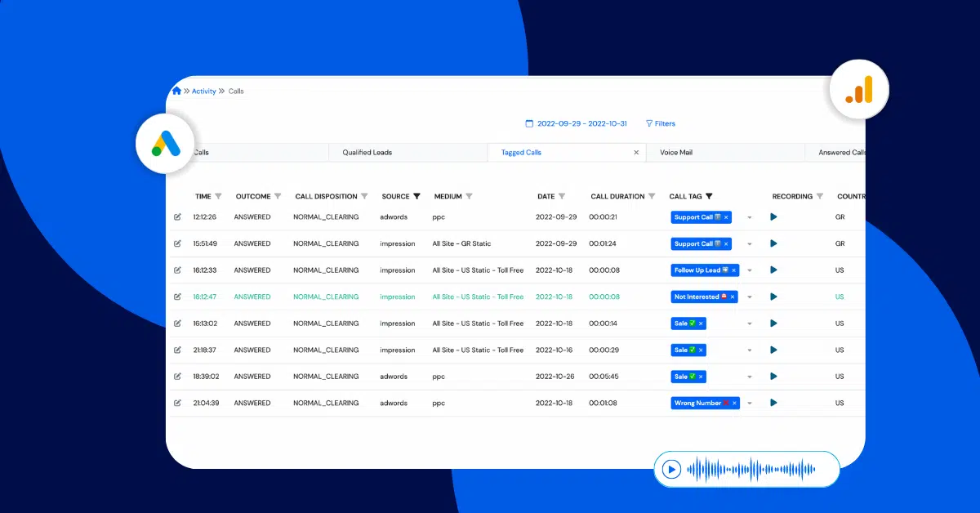This screenshot has width=980, height=513.
Task: Close the Tagged Calls tab
Action: click(x=636, y=153)
